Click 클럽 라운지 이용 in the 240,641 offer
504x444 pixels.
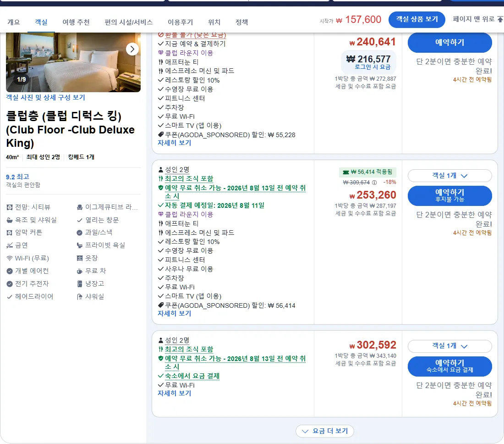tap(189, 53)
